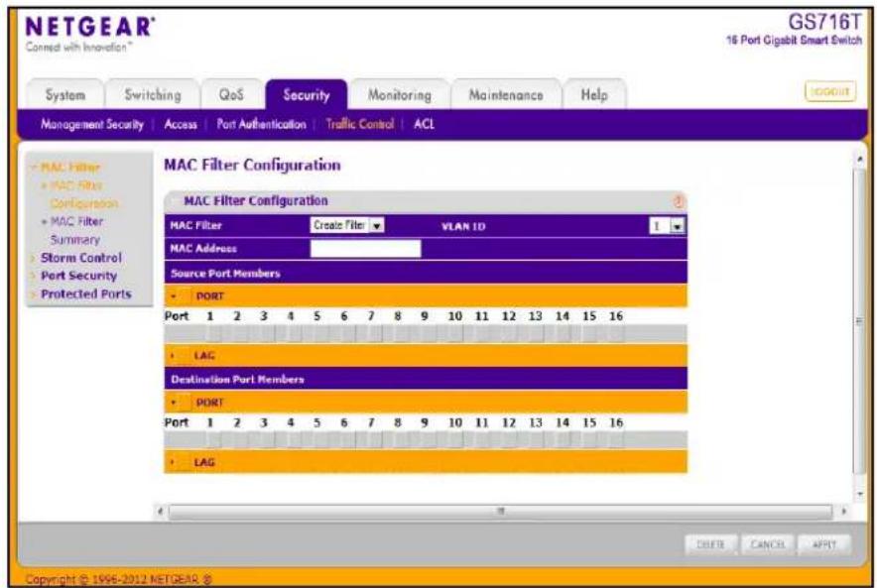Collapse the Destination Port Members PORT section

pyautogui.click(x=174, y=403)
